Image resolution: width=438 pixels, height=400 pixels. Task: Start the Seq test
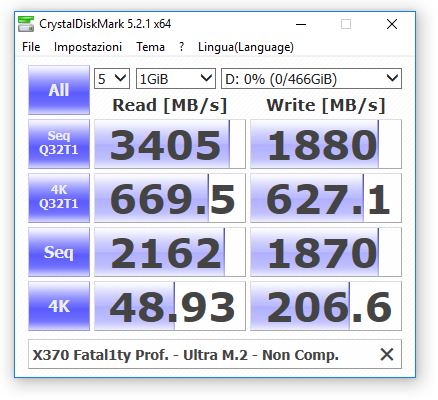pyautogui.click(x=59, y=252)
